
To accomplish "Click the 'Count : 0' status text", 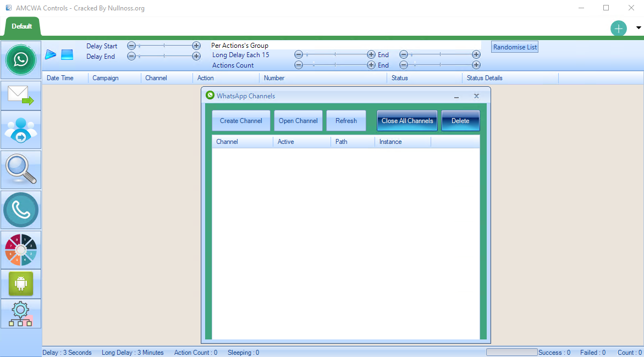I will [x=630, y=353].
